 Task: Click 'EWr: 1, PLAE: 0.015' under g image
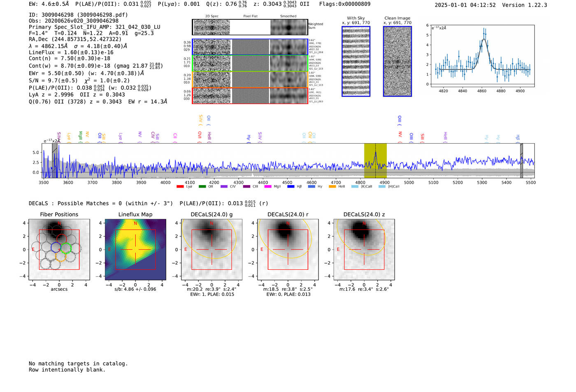click(212, 295)
